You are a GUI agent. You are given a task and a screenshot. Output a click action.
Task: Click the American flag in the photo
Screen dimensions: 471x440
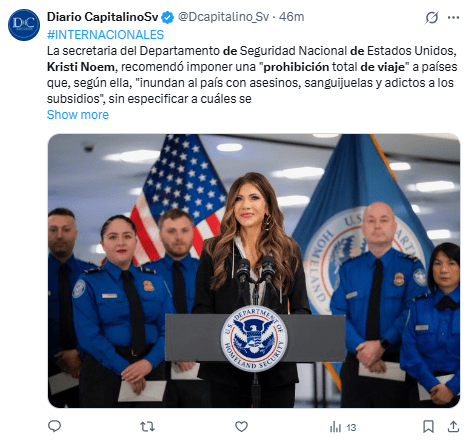point(179,197)
